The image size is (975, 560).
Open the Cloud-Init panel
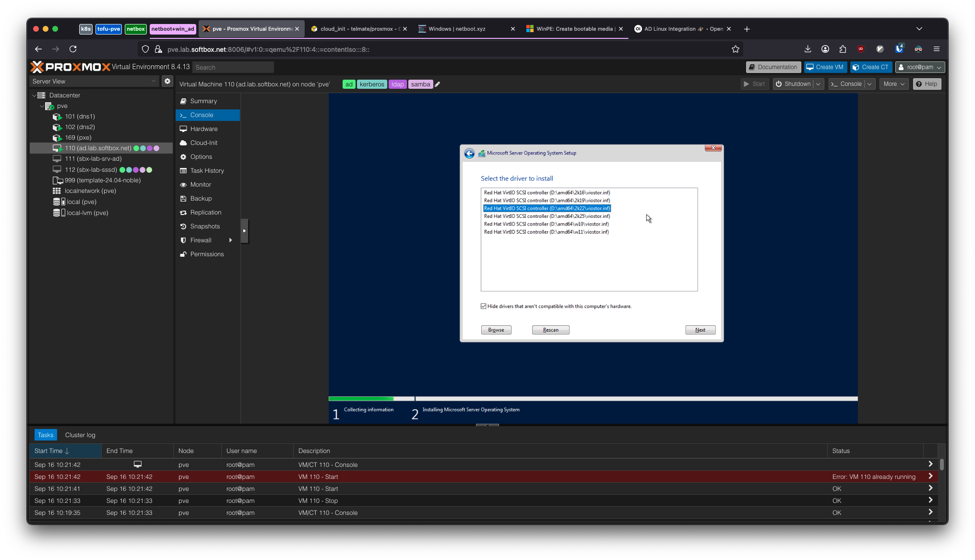(x=204, y=143)
